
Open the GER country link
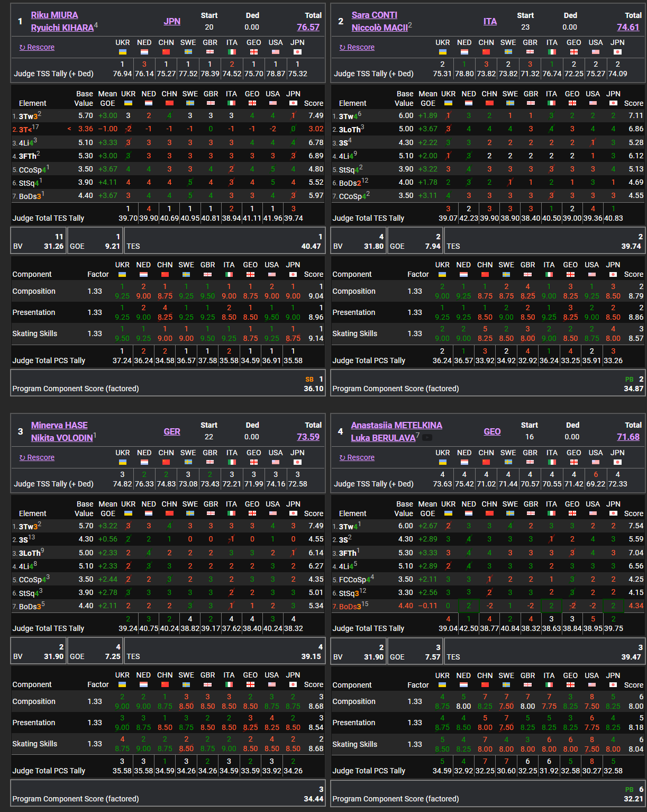(172, 431)
